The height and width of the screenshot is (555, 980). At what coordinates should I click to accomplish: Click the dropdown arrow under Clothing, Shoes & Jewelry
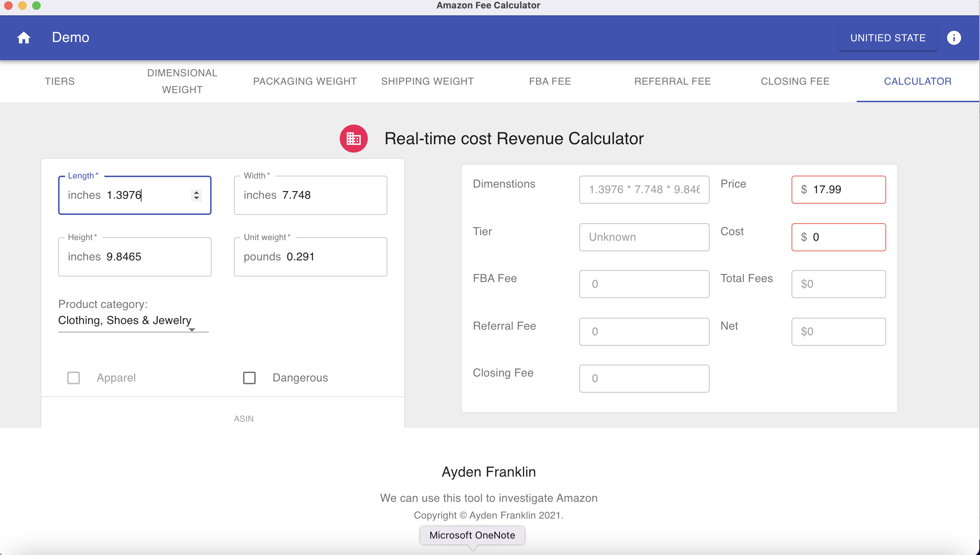(x=192, y=330)
